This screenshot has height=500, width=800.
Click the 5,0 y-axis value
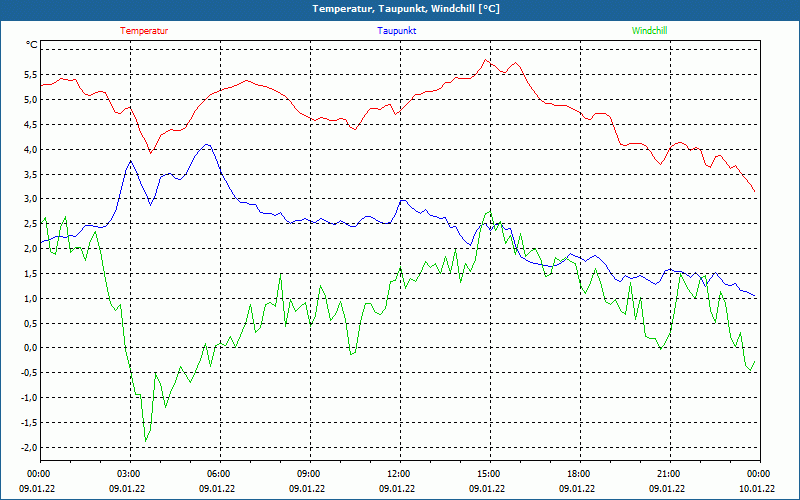31,99
